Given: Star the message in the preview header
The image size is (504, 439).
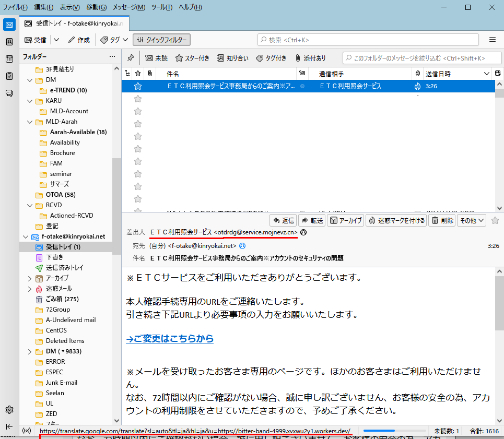Looking at the screenshot, I should pyautogui.click(x=495, y=220).
